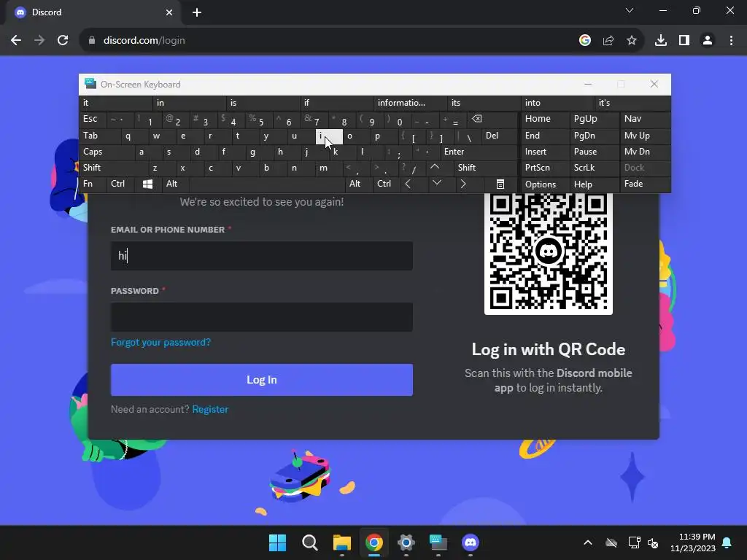Toggle Chrome side panel icon
Screen dimensions: 747x560
(684, 41)
